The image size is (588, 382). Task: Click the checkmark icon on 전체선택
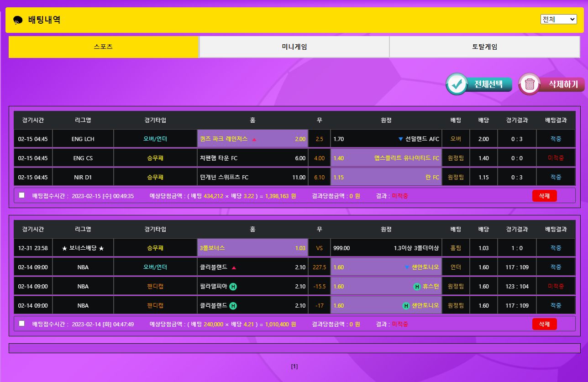click(x=457, y=84)
